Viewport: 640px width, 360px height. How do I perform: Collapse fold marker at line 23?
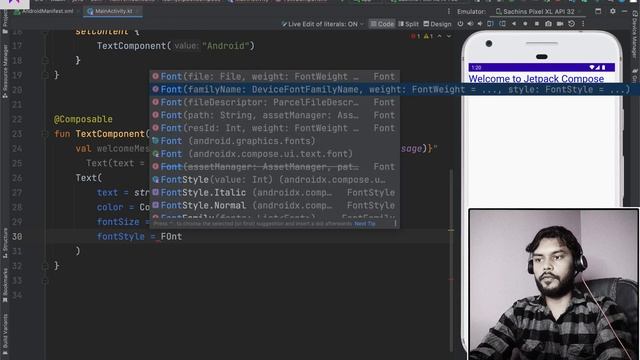tap(45, 134)
